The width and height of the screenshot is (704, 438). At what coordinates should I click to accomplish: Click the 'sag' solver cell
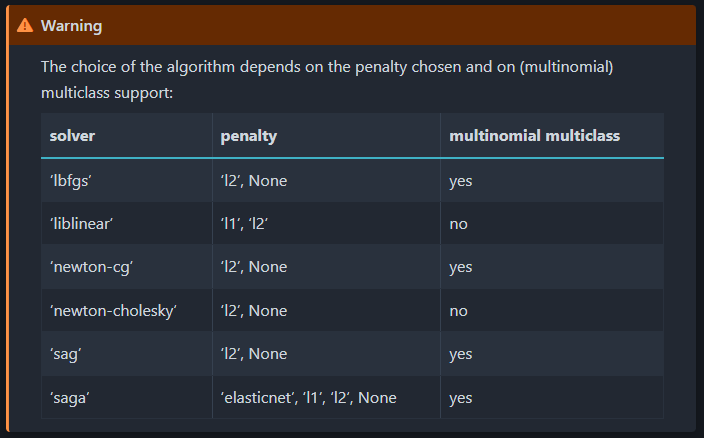pyautogui.click(x=127, y=354)
